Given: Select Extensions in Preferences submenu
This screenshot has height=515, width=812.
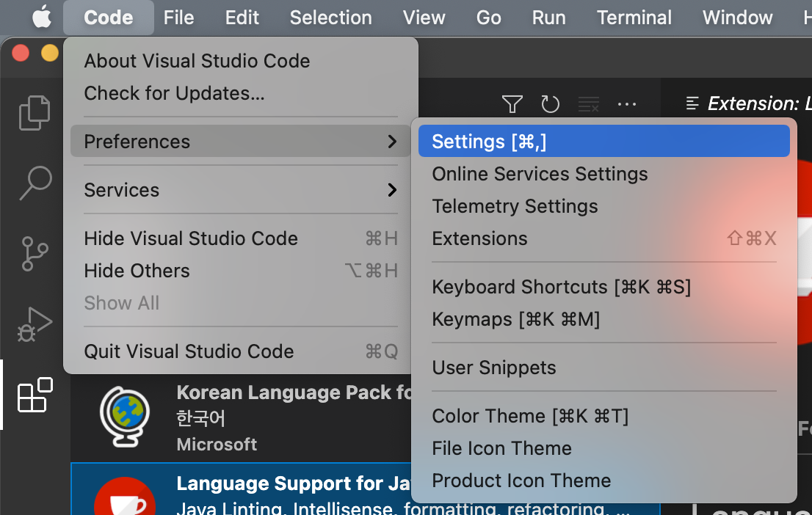Looking at the screenshot, I should tap(603, 238).
